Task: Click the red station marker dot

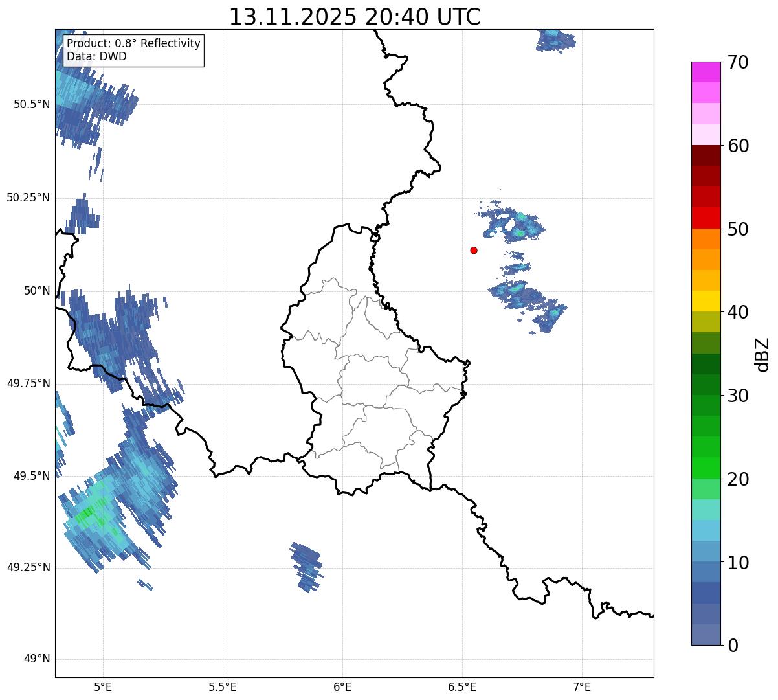Action: [x=474, y=250]
